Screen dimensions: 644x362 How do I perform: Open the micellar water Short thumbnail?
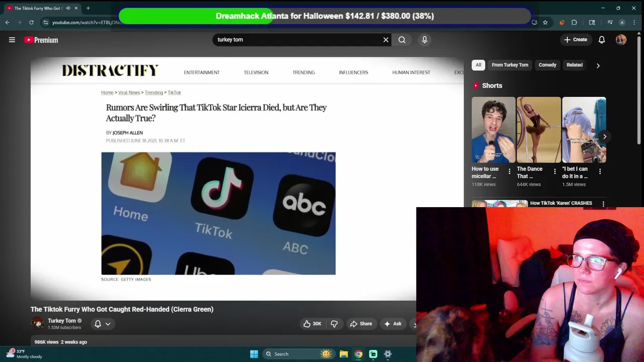pyautogui.click(x=494, y=130)
